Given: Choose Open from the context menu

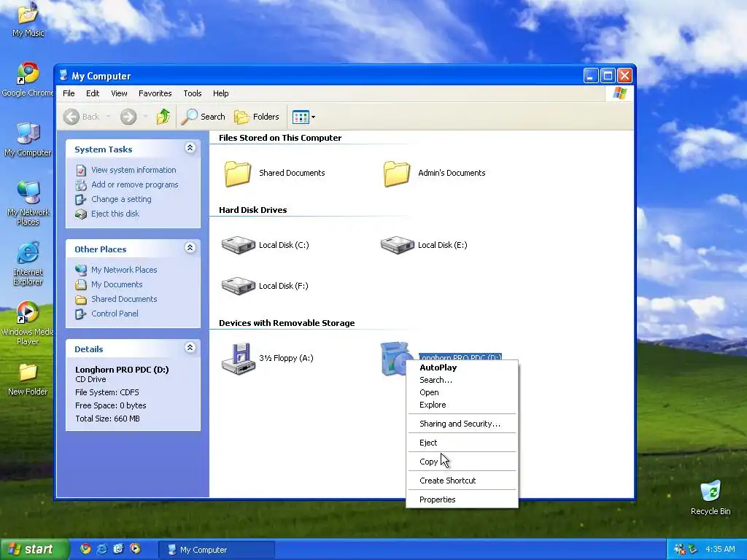Looking at the screenshot, I should (x=462, y=392).
